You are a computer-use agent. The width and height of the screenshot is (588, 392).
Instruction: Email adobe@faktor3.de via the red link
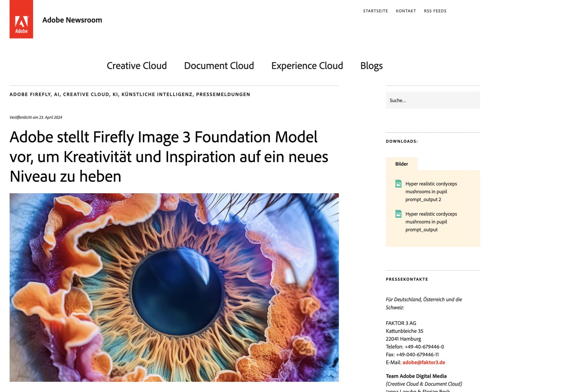click(424, 362)
